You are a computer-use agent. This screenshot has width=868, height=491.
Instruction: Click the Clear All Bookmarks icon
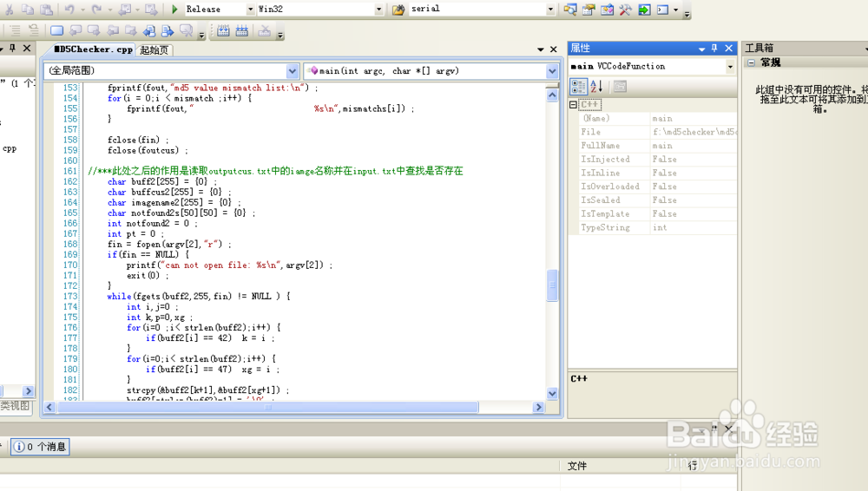pos(186,30)
